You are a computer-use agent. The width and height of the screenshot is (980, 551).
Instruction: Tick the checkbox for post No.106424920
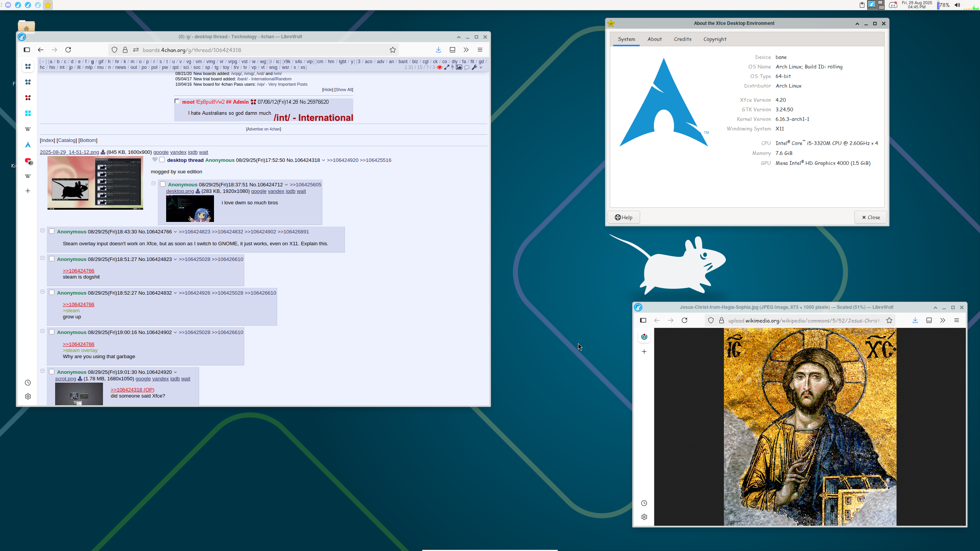click(52, 372)
